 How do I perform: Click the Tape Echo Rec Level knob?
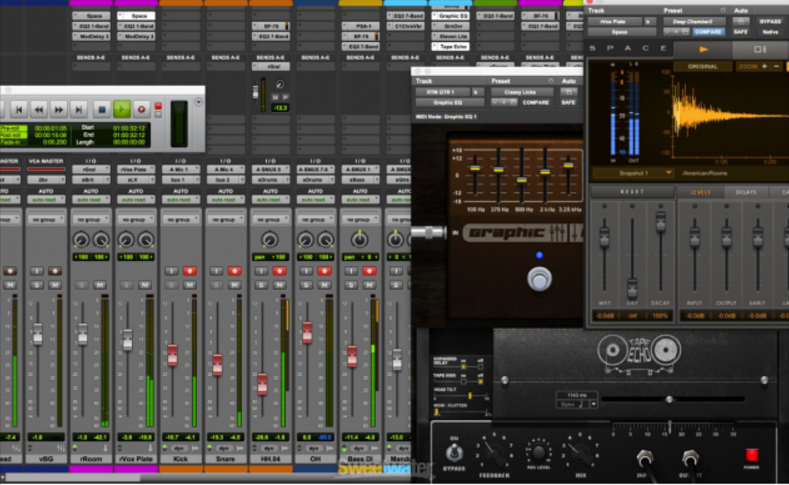pos(538,452)
